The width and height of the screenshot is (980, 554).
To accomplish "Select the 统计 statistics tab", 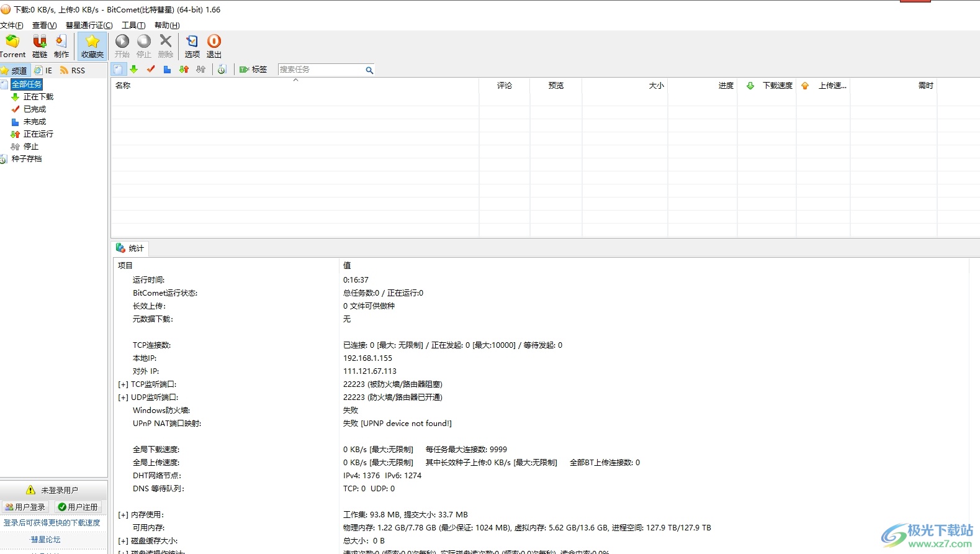I will point(130,248).
